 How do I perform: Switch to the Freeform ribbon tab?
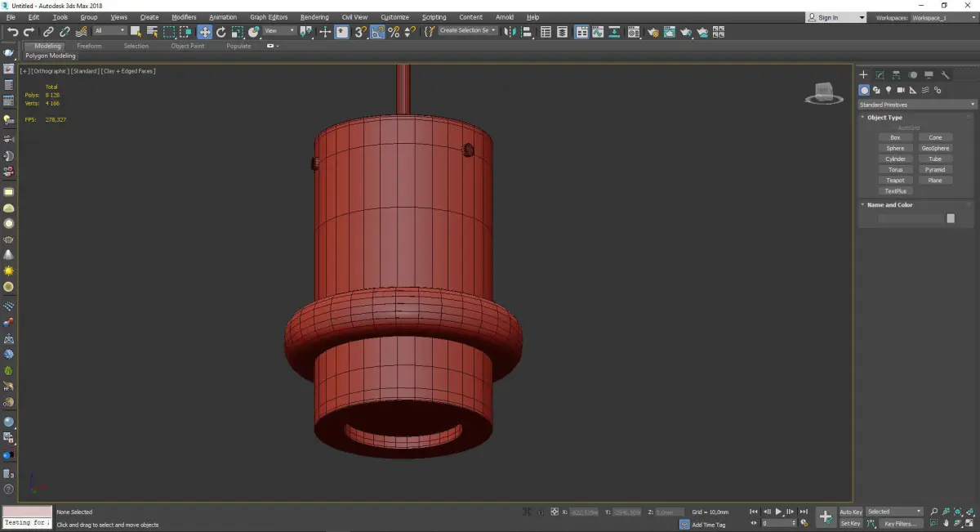(89, 46)
